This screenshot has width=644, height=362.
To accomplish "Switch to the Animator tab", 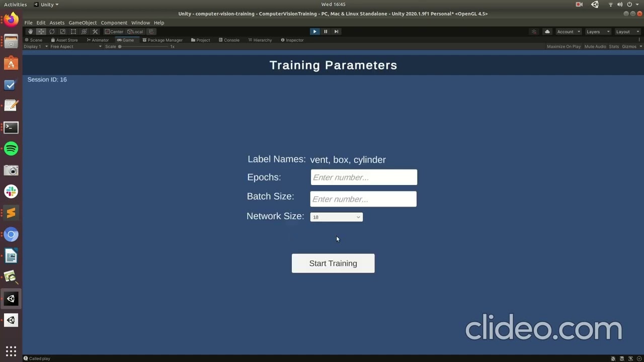I will 98,40.
